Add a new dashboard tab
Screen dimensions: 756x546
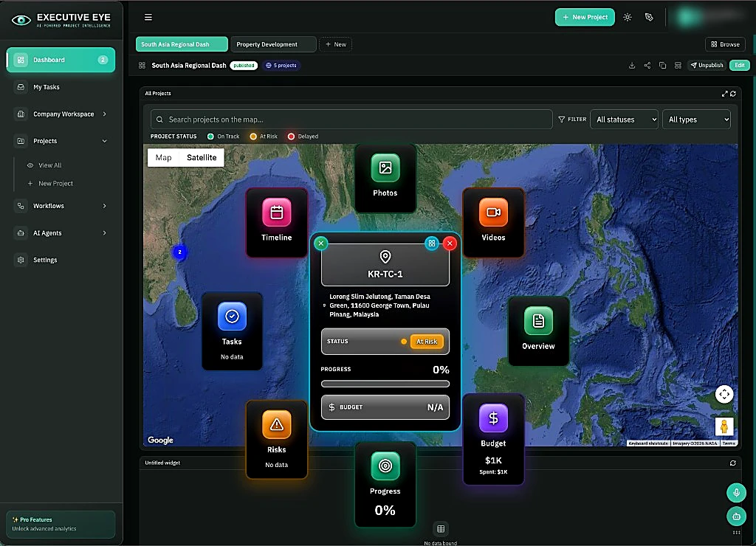[x=336, y=44]
